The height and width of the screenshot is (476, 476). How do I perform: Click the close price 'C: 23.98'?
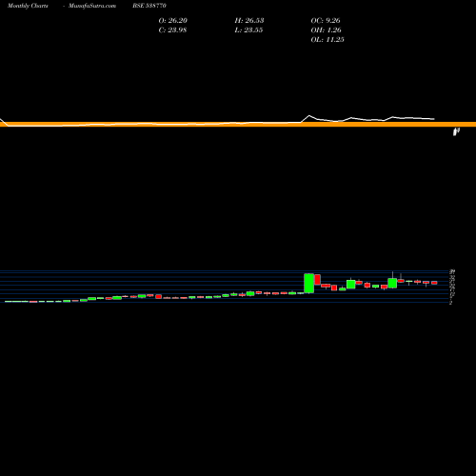coord(172,30)
